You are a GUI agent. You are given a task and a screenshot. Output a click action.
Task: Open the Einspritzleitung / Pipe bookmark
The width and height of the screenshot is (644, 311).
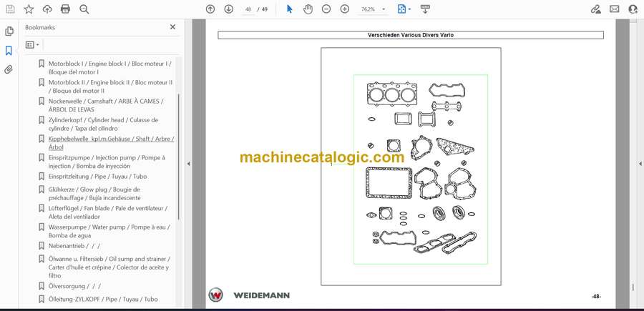pos(97,177)
